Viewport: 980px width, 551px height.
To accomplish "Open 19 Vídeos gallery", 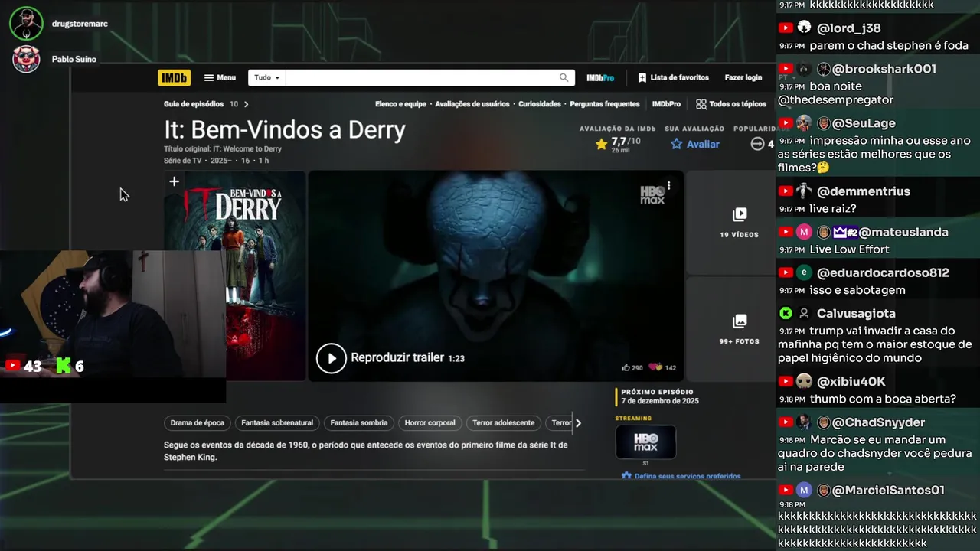I will (739, 222).
